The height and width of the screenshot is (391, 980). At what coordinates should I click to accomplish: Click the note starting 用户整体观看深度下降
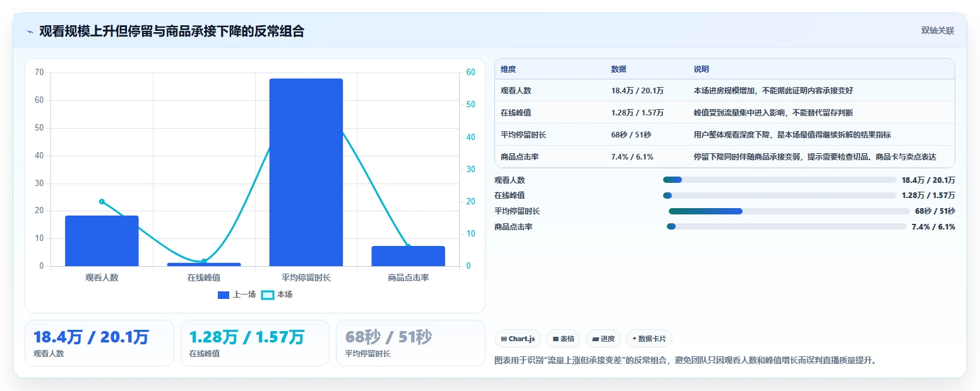[x=792, y=135]
